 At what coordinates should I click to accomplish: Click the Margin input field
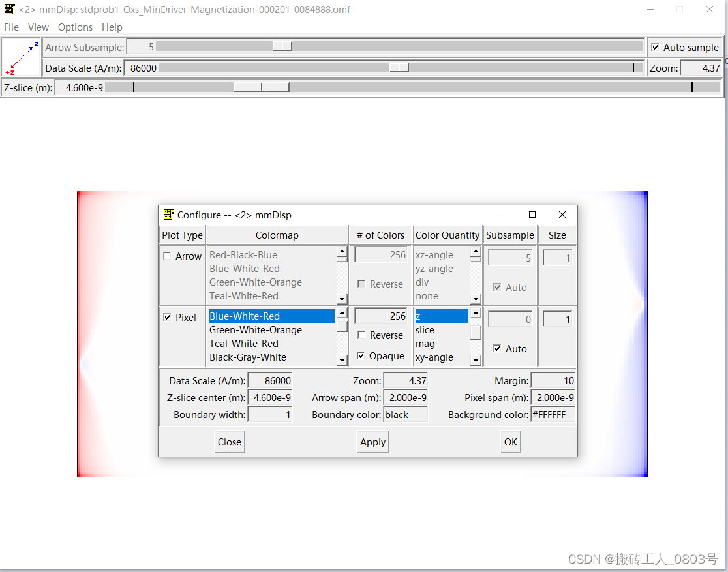point(553,381)
